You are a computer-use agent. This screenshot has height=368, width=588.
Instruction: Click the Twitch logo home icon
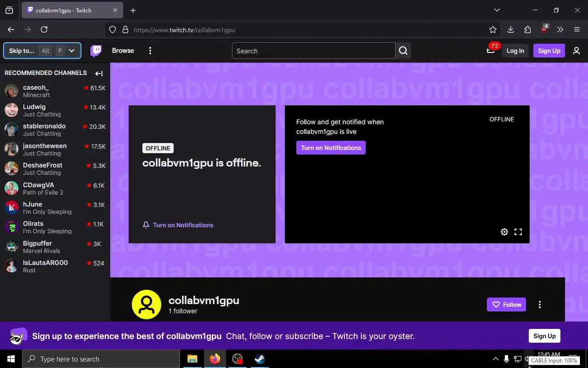click(96, 51)
